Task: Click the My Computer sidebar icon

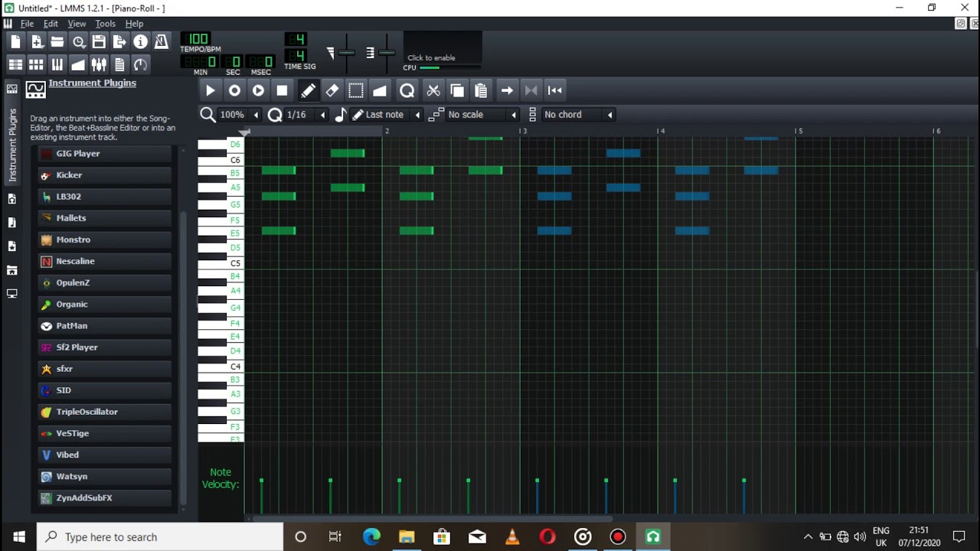Action: tap(12, 294)
